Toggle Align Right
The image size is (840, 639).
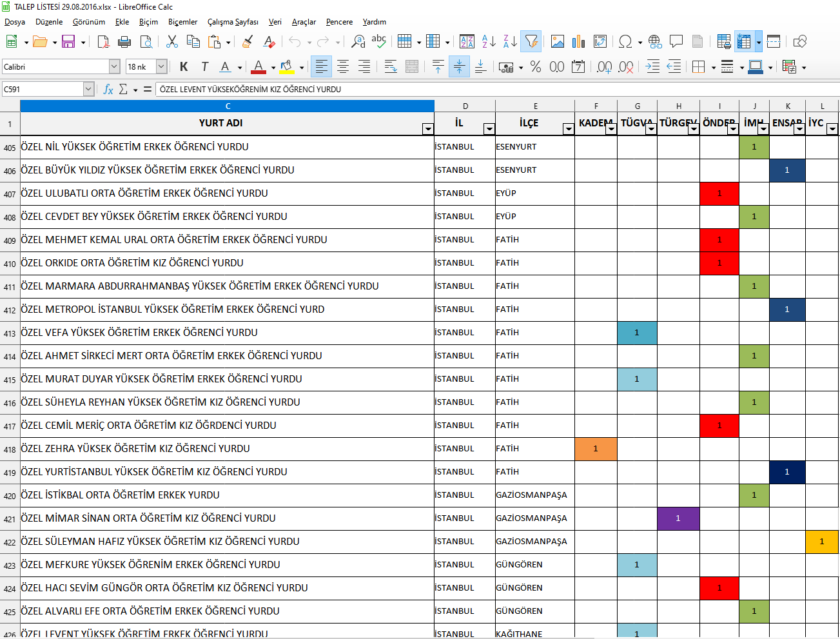pos(364,67)
